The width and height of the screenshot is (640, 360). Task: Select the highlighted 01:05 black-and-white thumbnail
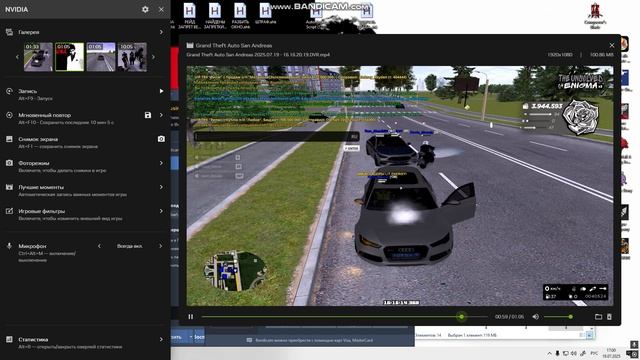click(x=69, y=57)
